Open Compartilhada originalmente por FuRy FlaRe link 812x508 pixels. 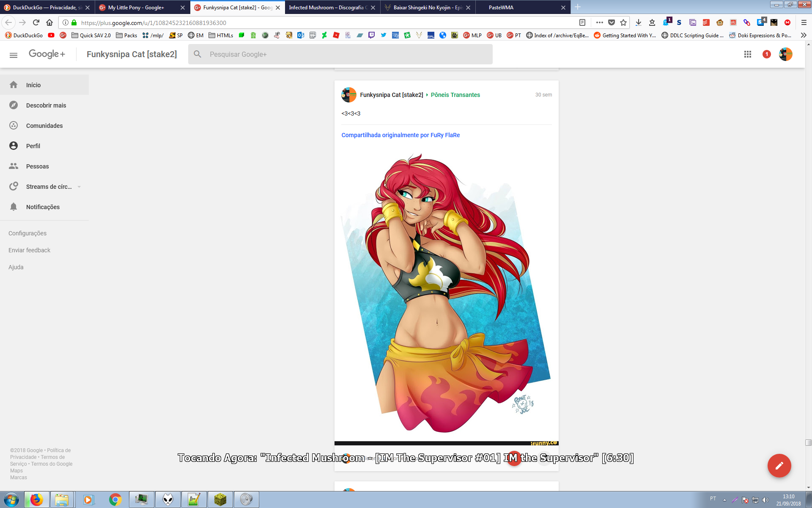pyautogui.click(x=400, y=135)
